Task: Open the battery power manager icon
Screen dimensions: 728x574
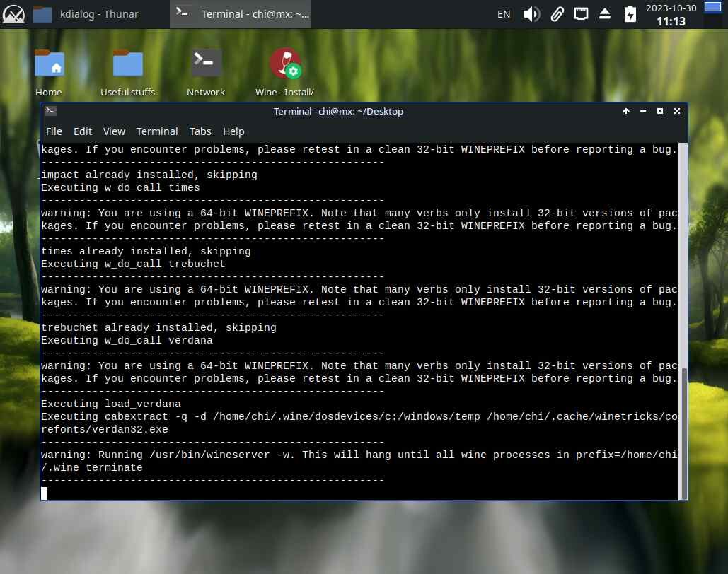Action: pyautogui.click(x=630, y=14)
